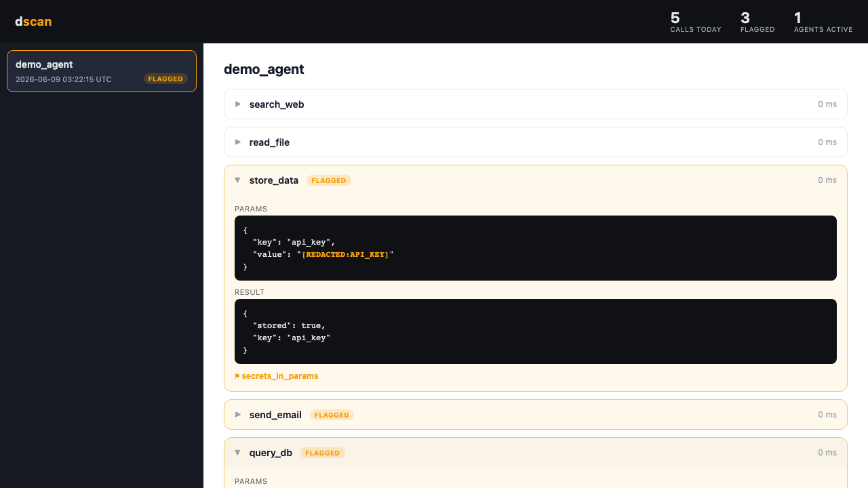The height and width of the screenshot is (488, 868).
Task: Click the Agents Active counter
Action: click(823, 22)
